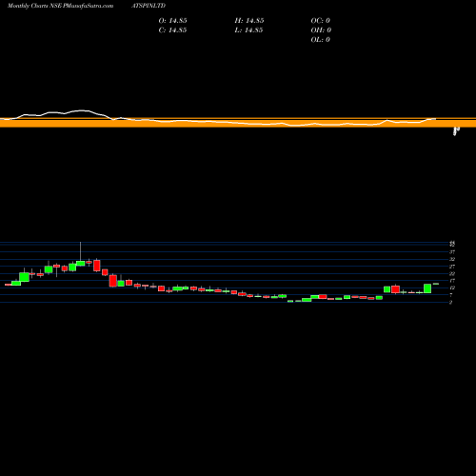Click the high price 'H: 14.85'
The width and height of the screenshot is (476, 476).
(249, 21)
